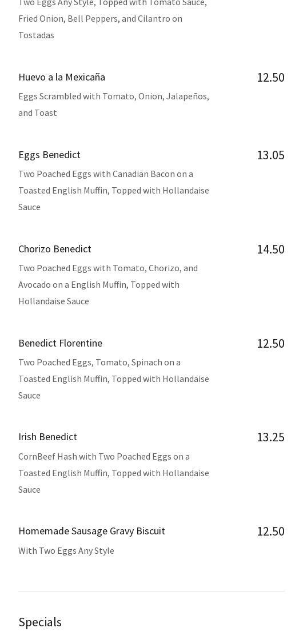The image size is (303, 644).
Task: Click the Tomato, Spinach description text
Action: pos(113,379)
